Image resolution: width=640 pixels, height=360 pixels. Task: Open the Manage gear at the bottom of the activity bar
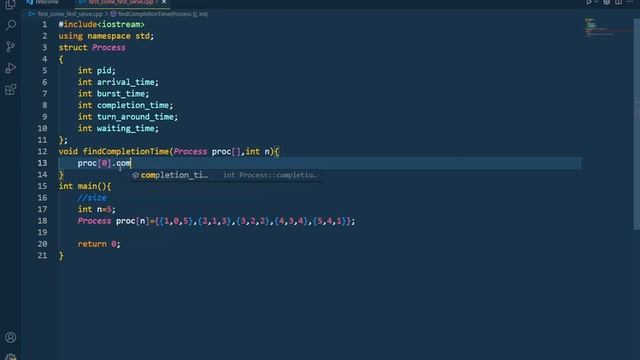(11, 357)
